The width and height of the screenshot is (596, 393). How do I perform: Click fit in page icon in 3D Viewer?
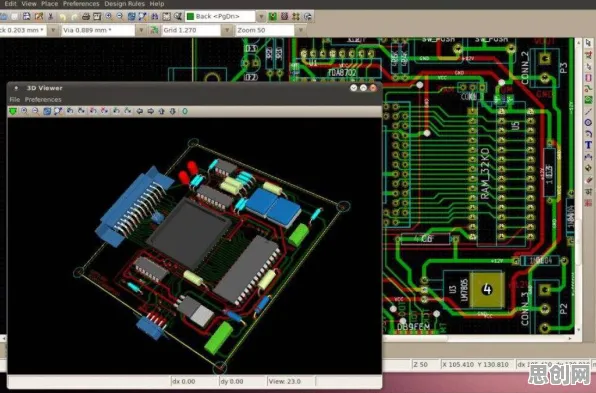[58, 111]
